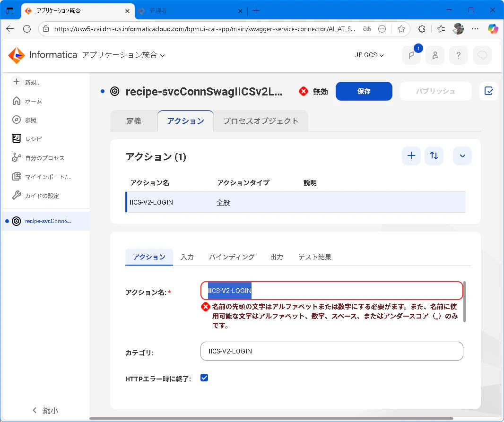Select the アクション main tab

(x=185, y=121)
